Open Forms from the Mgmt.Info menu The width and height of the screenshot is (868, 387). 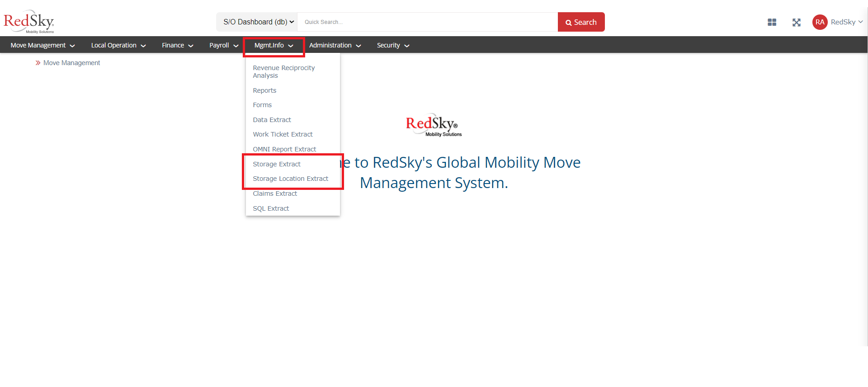pyautogui.click(x=262, y=105)
